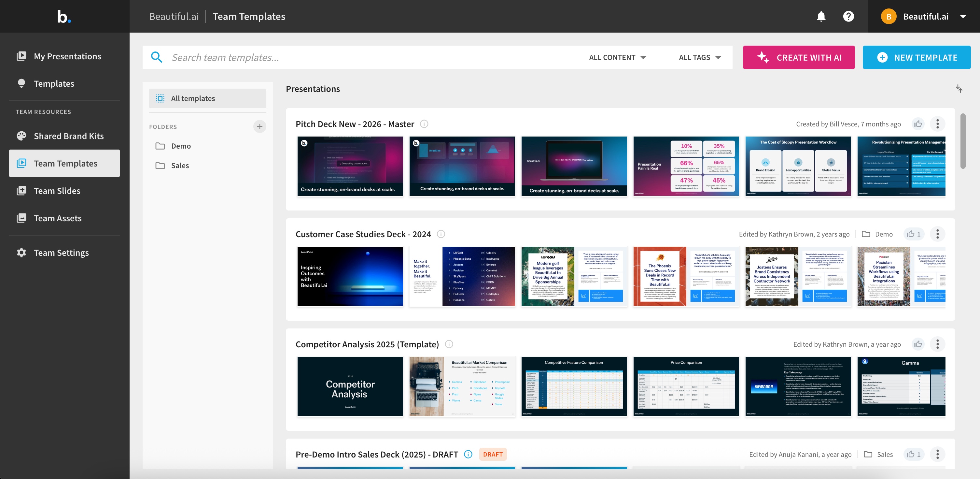Click the NEW TEMPLATE button
This screenshot has width=980, height=479.
pyautogui.click(x=917, y=57)
